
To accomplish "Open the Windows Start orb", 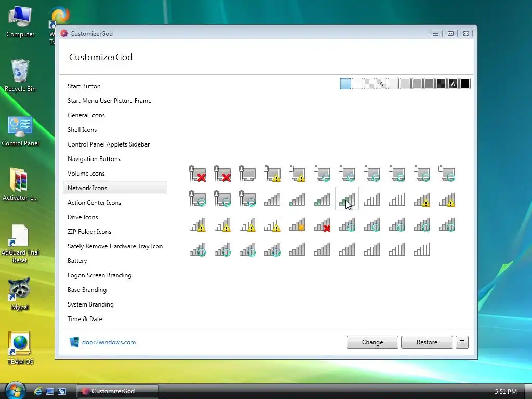I will point(15,391).
